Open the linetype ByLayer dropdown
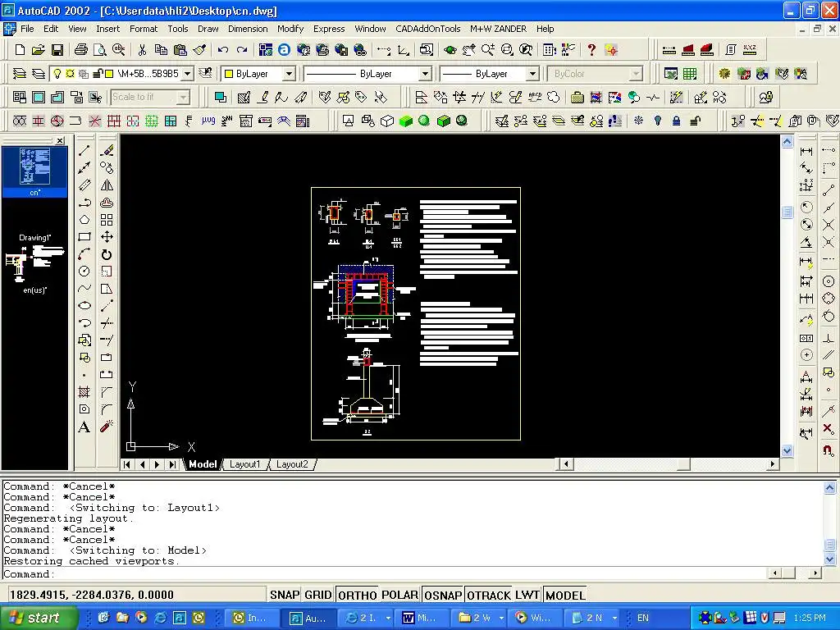Image resolution: width=840 pixels, height=630 pixels. tap(425, 73)
